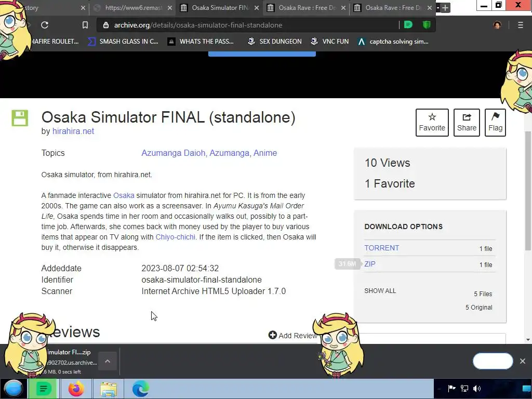Close the Osaka Simulator FINAL tab
532x399 pixels.
[257, 8]
